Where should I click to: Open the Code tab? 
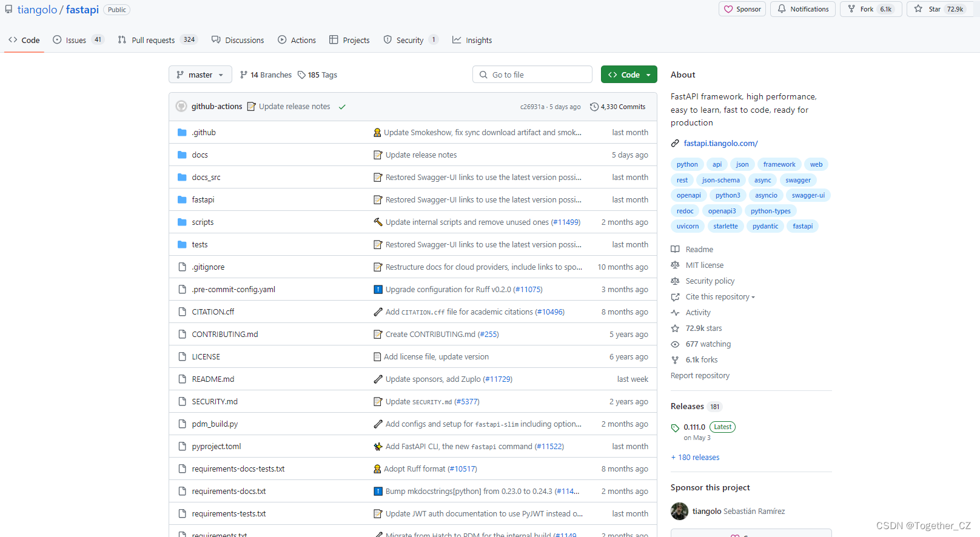tap(24, 40)
